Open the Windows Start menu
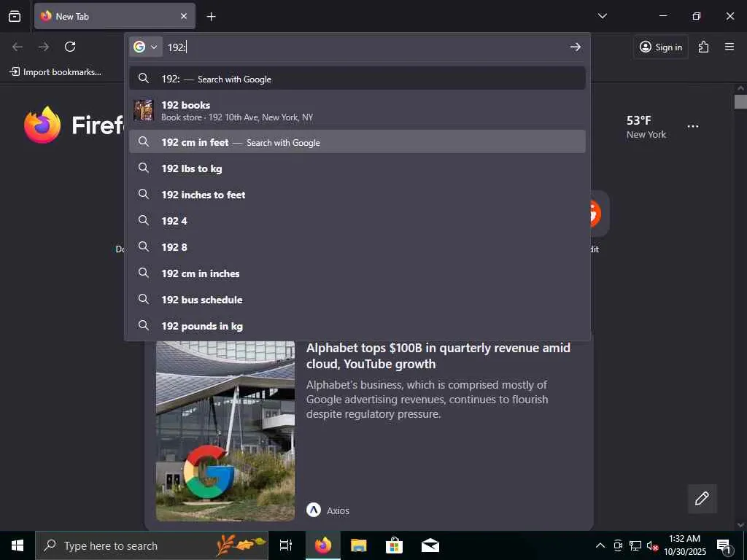Screen dimensions: 747x560 [x=18, y=545]
